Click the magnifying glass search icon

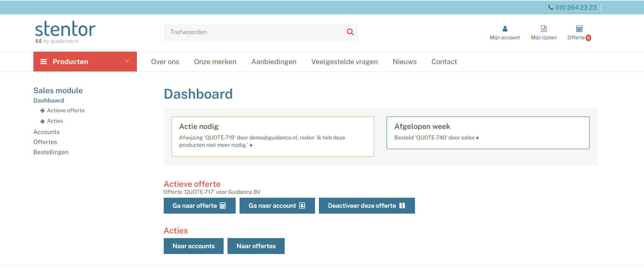(x=350, y=32)
